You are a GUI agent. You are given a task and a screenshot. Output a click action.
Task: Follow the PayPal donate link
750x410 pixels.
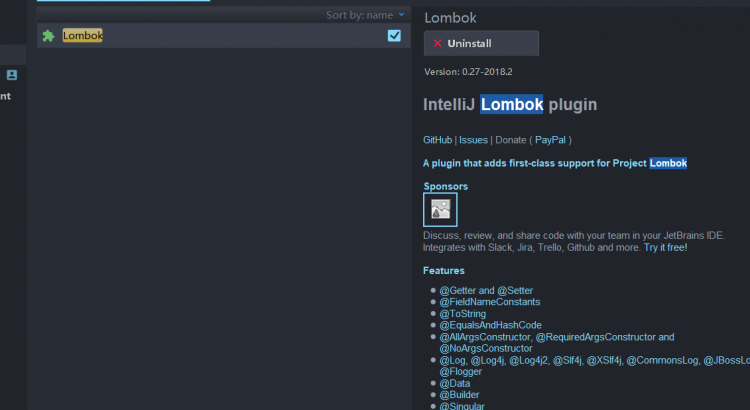(x=549, y=140)
